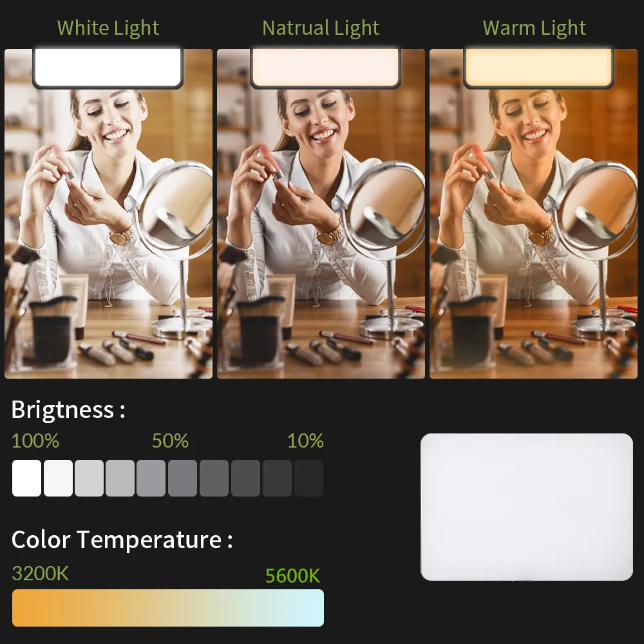Open the White Light sample photo
Screen dimensions: 644x644
pos(108,214)
